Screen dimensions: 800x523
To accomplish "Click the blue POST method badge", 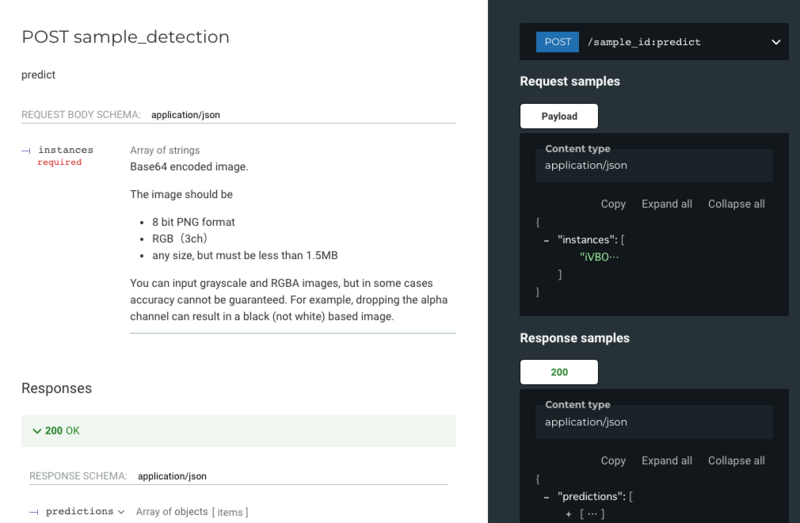I will pyautogui.click(x=557, y=42).
